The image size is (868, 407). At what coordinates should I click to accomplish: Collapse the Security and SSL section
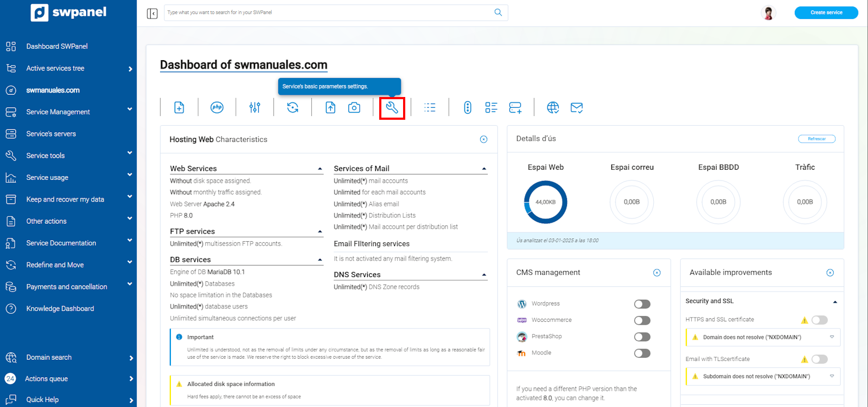(x=835, y=301)
